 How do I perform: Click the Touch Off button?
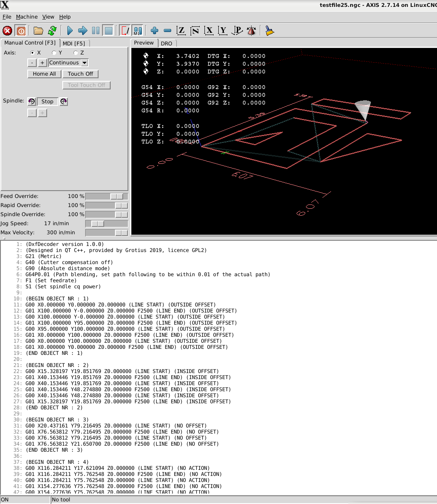pos(80,74)
